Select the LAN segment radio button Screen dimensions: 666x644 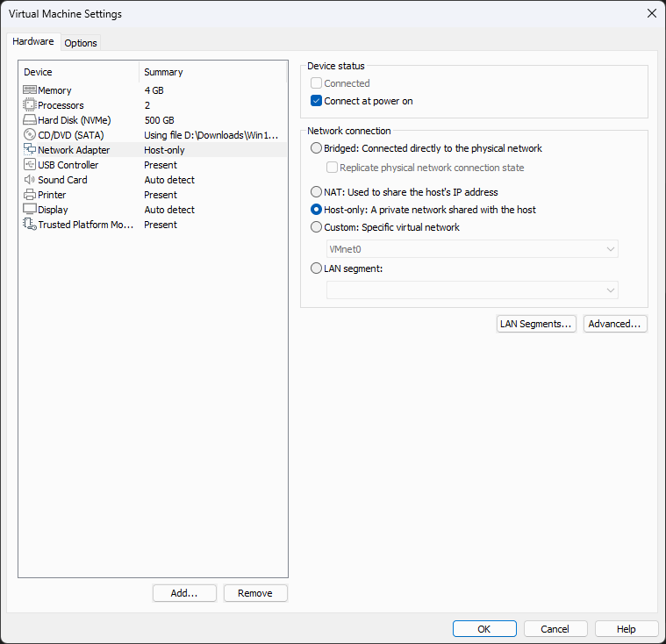pyautogui.click(x=316, y=268)
